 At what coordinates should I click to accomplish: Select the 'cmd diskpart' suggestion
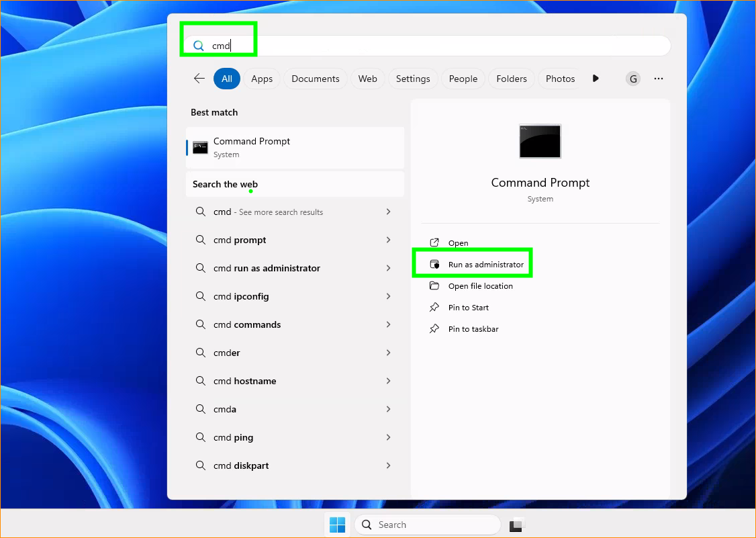tap(295, 465)
